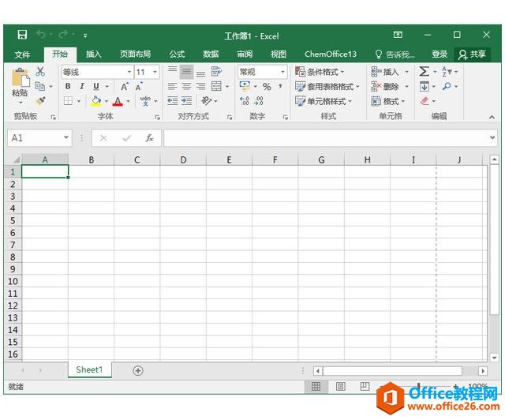Switch to the 插入 Insert tab
Screen dimensions: 505x420
tap(94, 54)
